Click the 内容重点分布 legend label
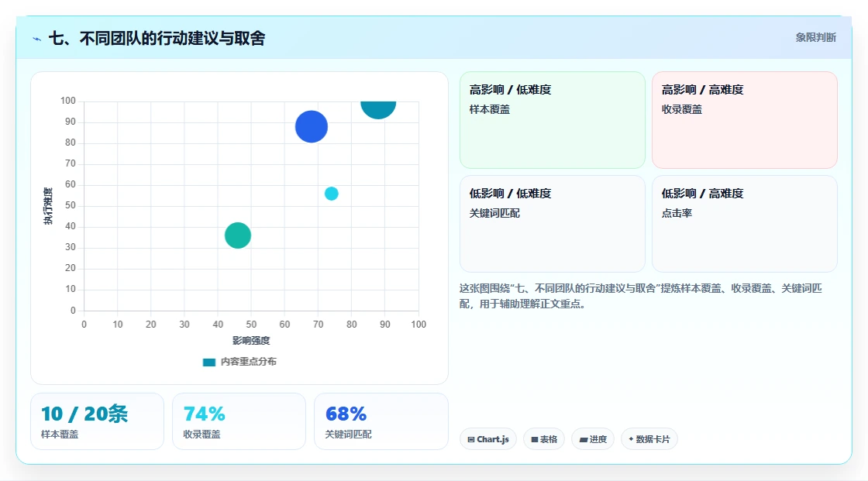Viewport: 868px width, 481px height. coord(248,362)
